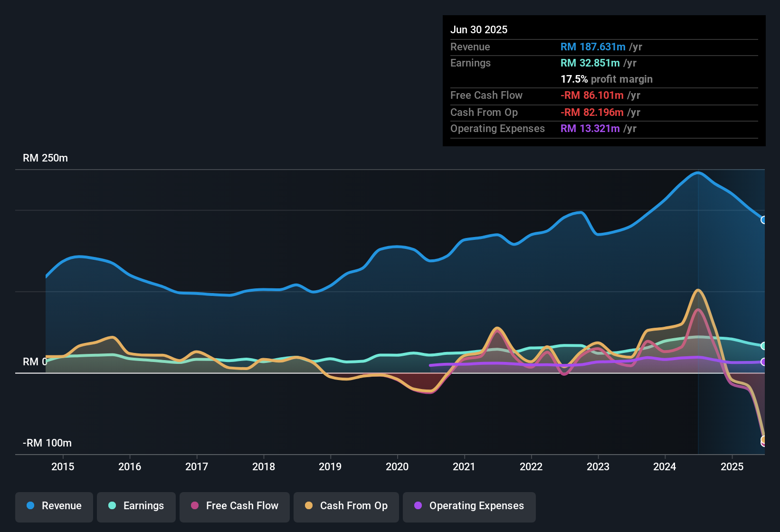Click the Operating Expenses label in tooltip
Image resolution: width=780 pixels, height=532 pixels.
point(497,128)
